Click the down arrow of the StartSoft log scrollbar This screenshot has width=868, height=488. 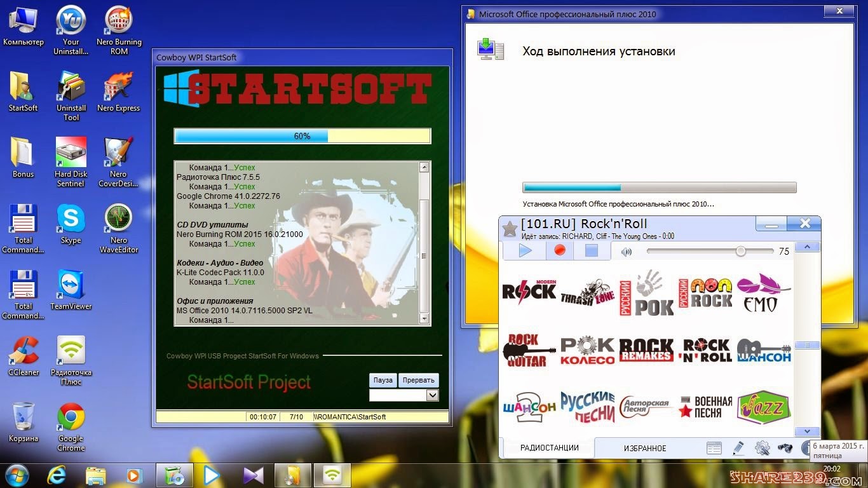424,320
